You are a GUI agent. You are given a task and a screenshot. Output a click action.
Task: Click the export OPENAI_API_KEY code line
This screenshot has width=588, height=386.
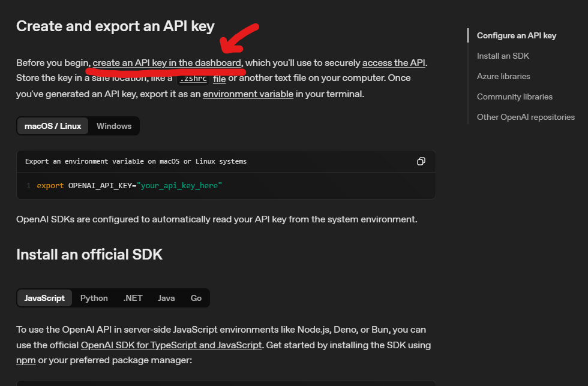coord(130,185)
